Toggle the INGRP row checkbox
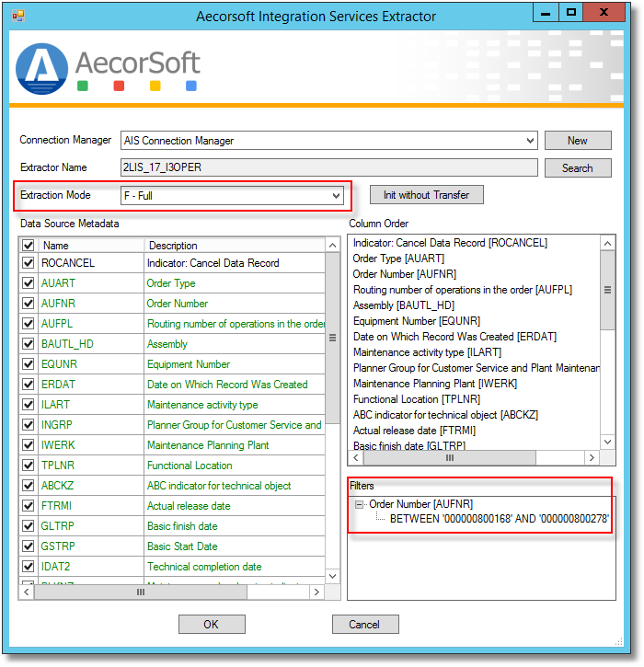Image resolution: width=644 pixels, height=667 pixels. 29,424
